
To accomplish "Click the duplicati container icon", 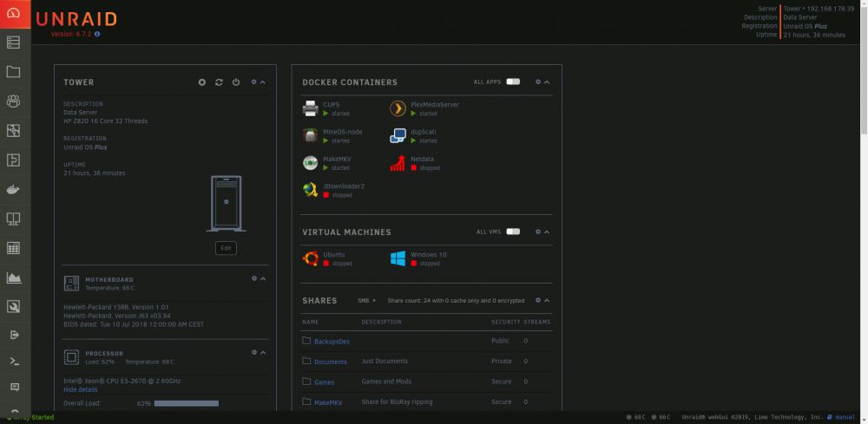I will pyautogui.click(x=398, y=135).
